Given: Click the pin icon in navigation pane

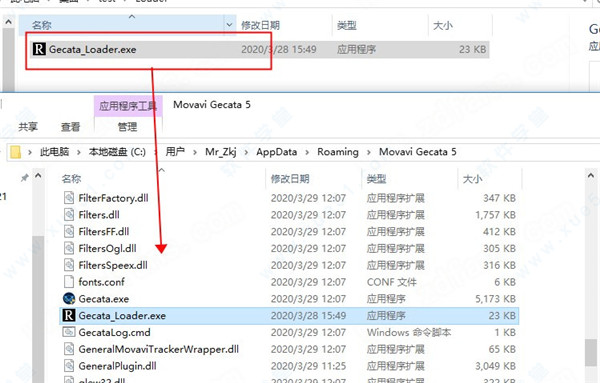Looking at the screenshot, I should click(x=24, y=178).
